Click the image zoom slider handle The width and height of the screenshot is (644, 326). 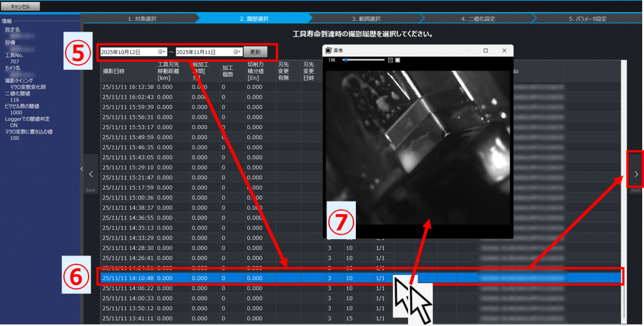tap(345, 60)
